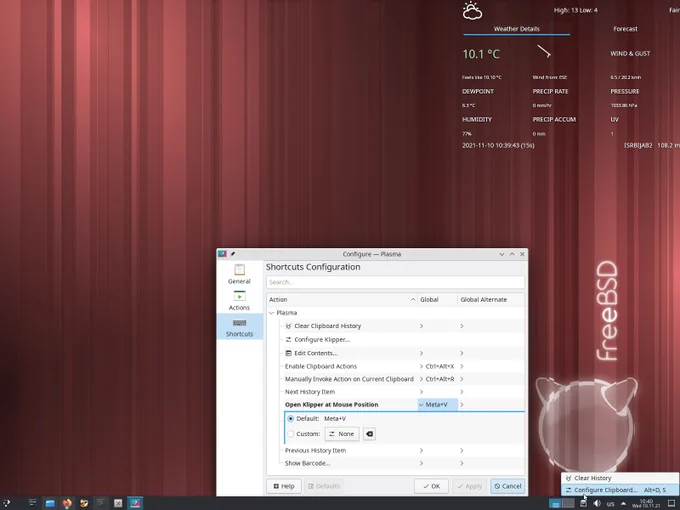The width and height of the screenshot is (680, 510).
Task: Expand Ctrl+Alt+R Global shortcut entry
Action: [421, 379]
